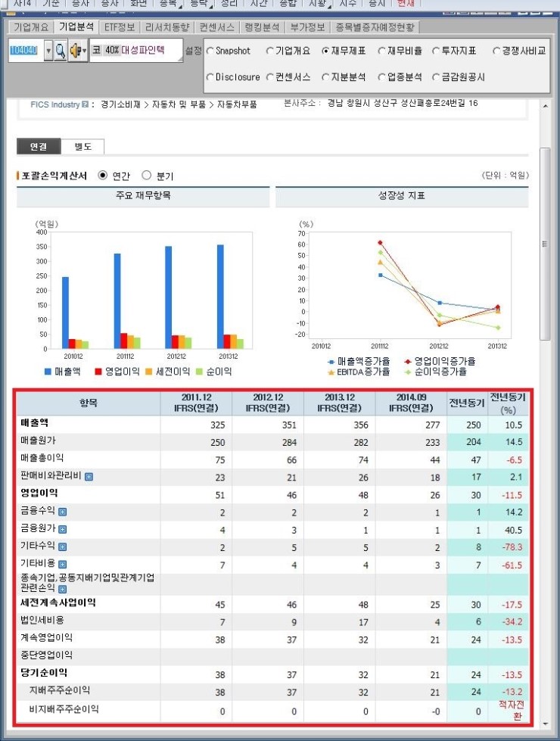
Task: Click the 세전이익 orange legend swatch
Action: pos(149,372)
